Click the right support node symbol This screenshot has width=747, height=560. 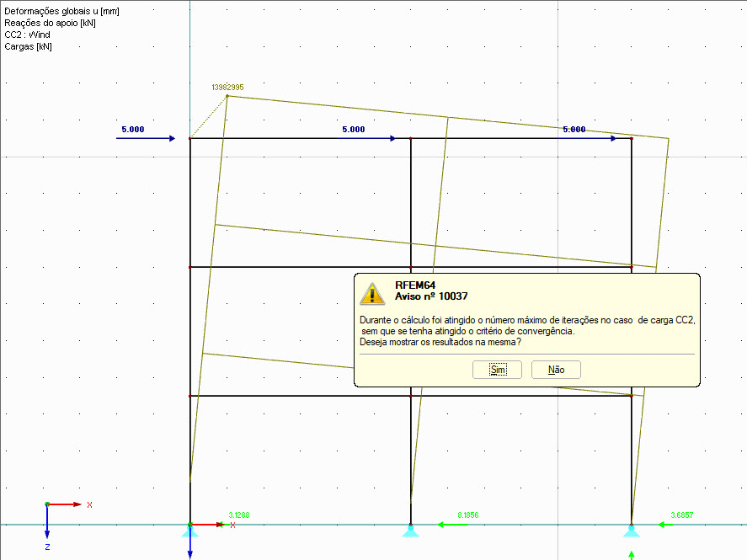[x=632, y=530]
